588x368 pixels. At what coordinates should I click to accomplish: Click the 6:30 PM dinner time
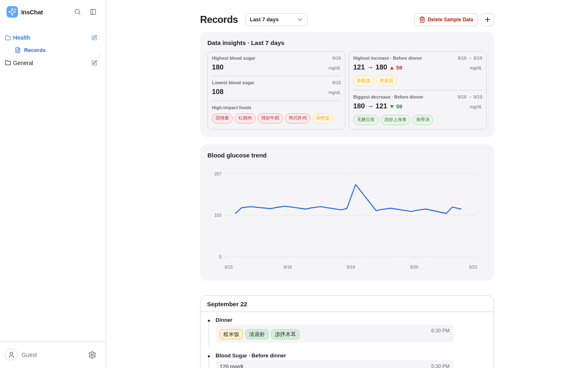point(440,331)
